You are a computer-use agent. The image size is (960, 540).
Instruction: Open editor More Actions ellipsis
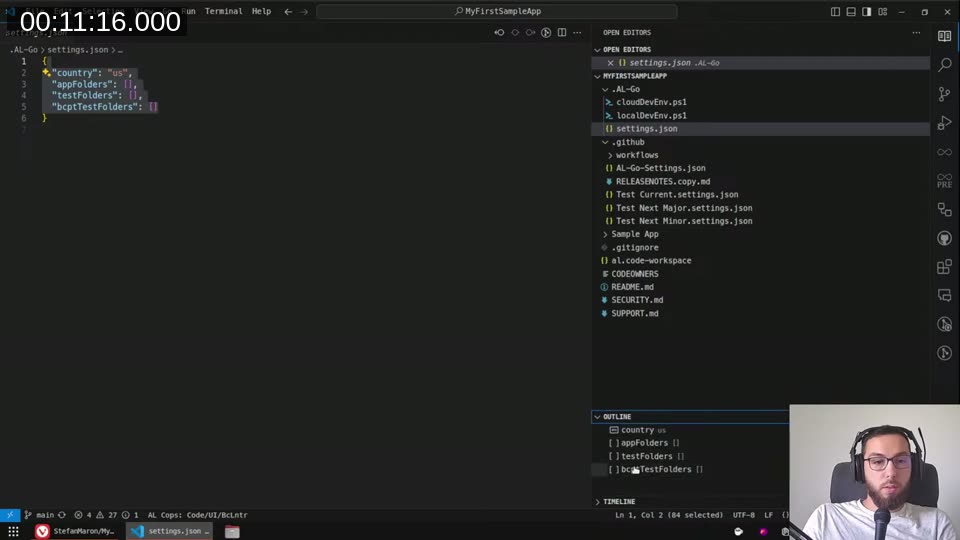click(577, 32)
